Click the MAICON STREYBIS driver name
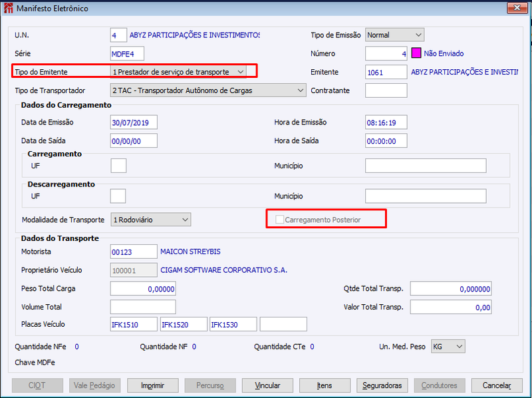Screen dimensions: 532x398 [190, 252]
